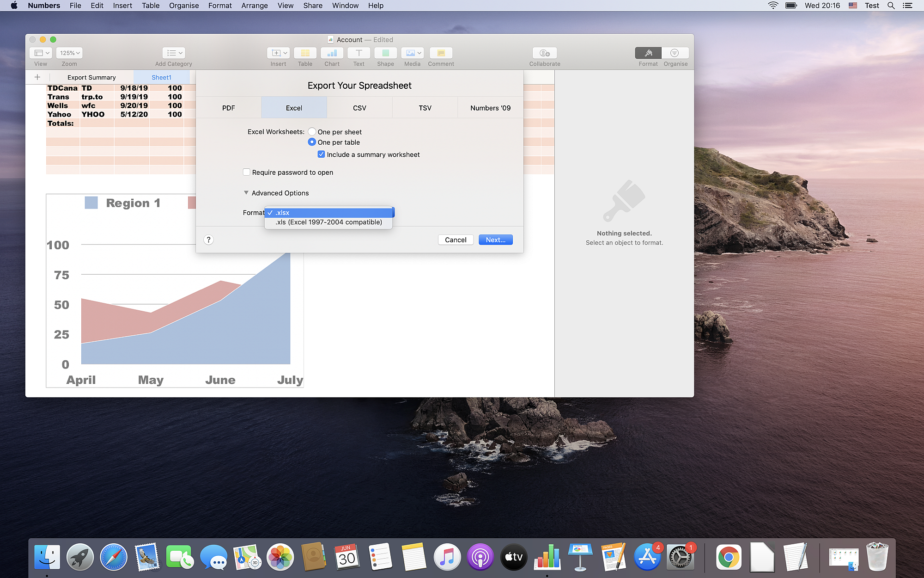Screen dimensions: 924x578
Task: Click the Media icon in toolbar
Action: click(411, 53)
